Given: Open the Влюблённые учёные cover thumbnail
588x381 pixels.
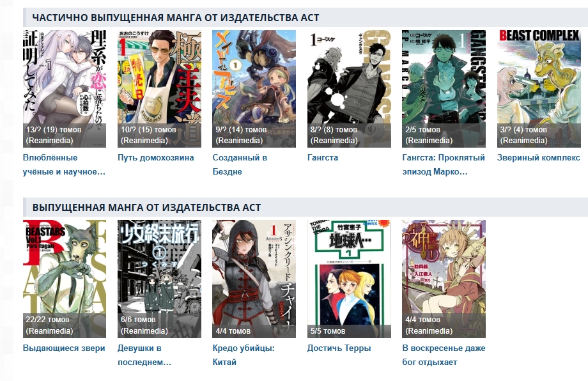Looking at the screenshot, I should coord(65,89).
